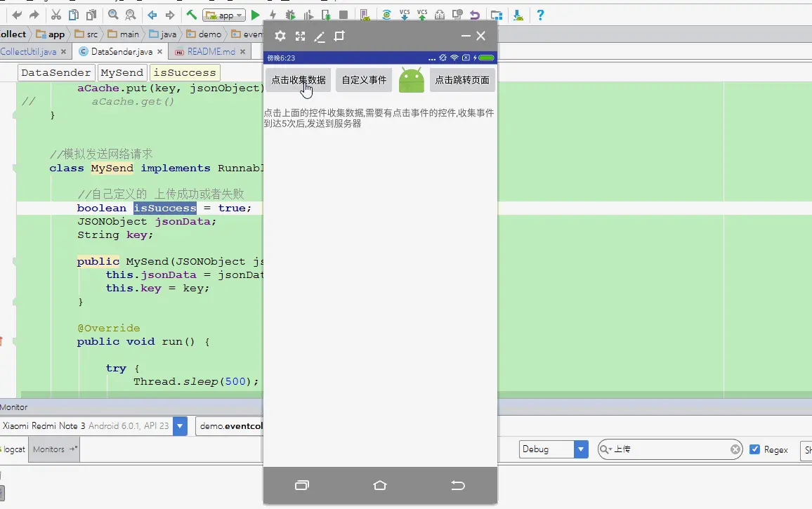Start debugging with the bug icon
This screenshot has height=509, width=812.
[x=290, y=15]
